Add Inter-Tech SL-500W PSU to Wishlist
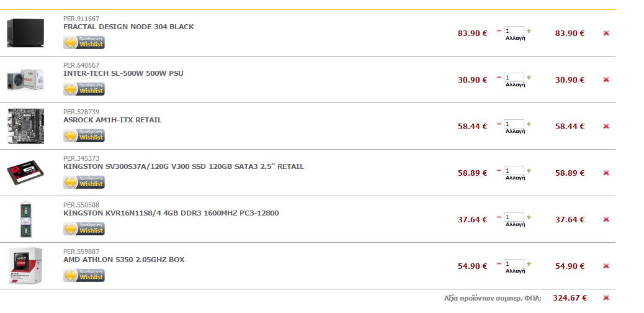Screen dimensions: 644x313 tap(84, 89)
